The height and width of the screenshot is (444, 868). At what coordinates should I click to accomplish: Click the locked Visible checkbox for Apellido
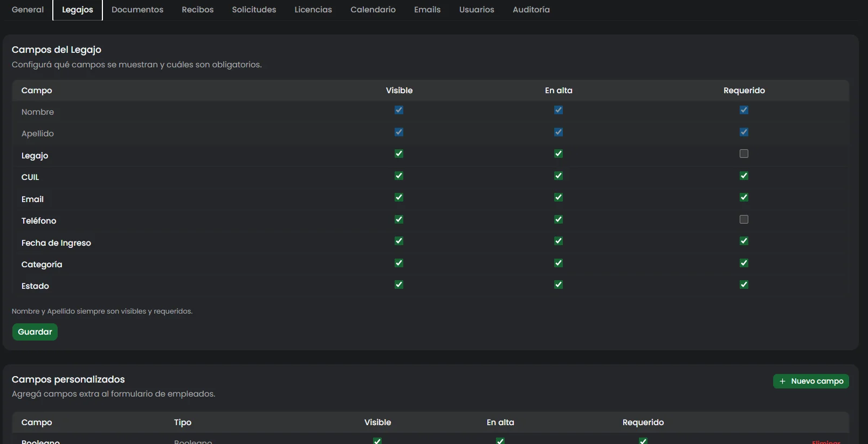click(x=399, y=132)
